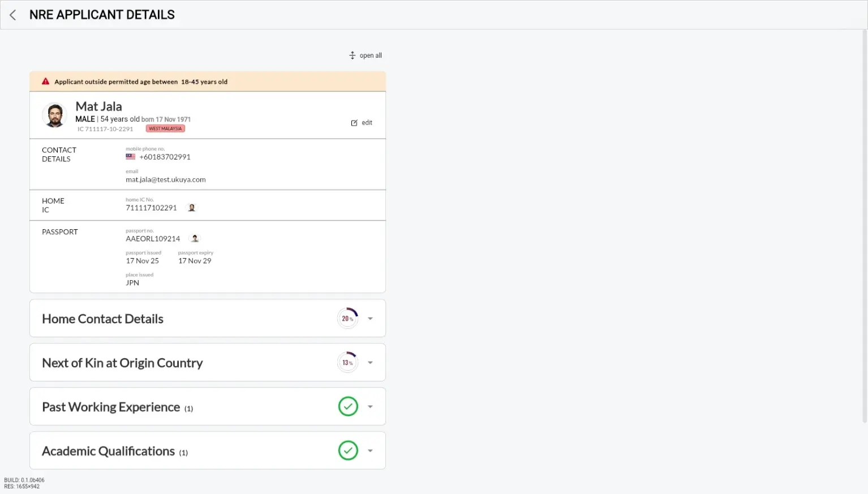Click the WEST MALAYSIA badge
The image size is (868, 494).
(x=165, y=128)
